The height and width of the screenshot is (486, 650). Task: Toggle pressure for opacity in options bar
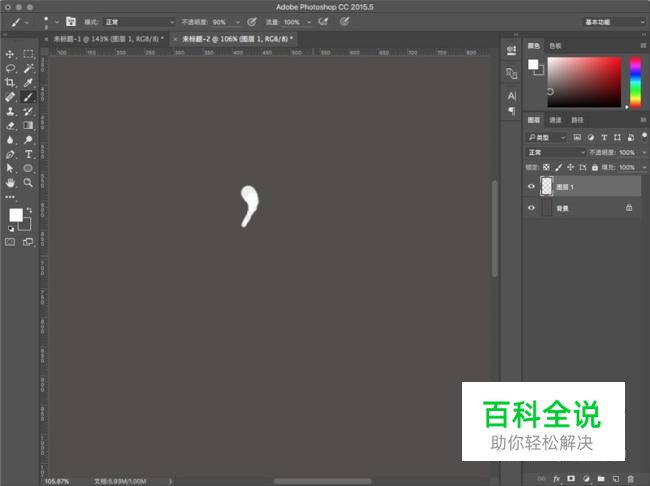tap(252, 22)
